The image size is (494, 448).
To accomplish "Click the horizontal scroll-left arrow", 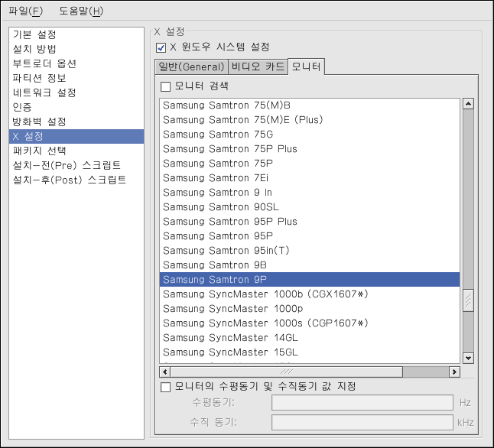I will coord(166,372).
